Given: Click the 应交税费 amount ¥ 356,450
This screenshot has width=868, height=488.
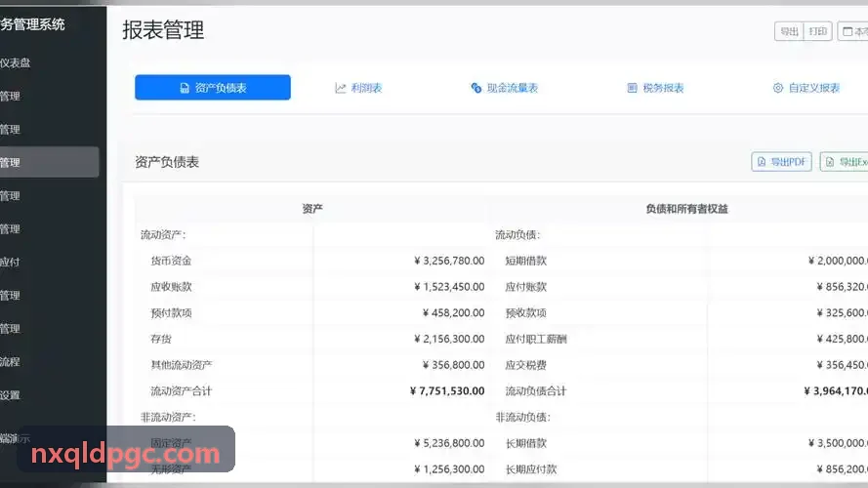Looking at the screenshot, I should [842, 365].
